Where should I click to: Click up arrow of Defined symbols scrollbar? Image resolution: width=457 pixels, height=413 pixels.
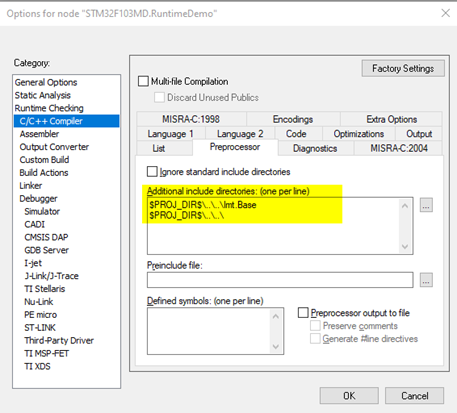tap(276, 316)
